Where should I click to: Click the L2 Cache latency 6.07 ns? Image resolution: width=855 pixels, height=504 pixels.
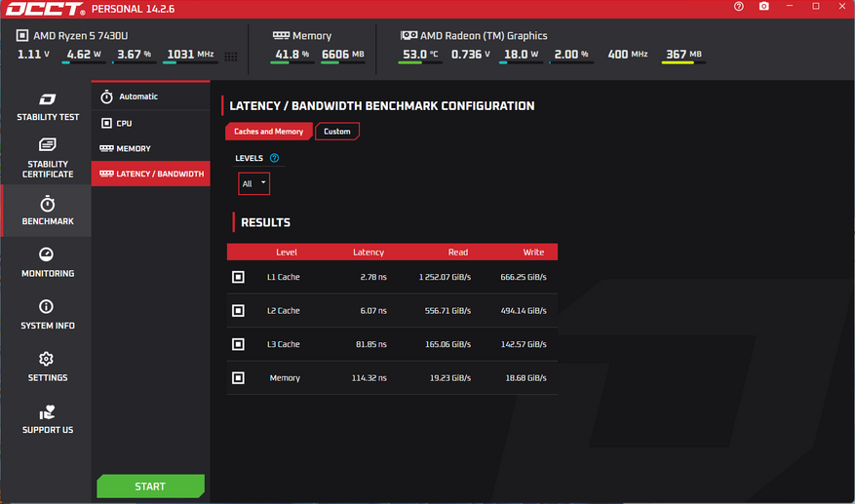tap(373, 311)
